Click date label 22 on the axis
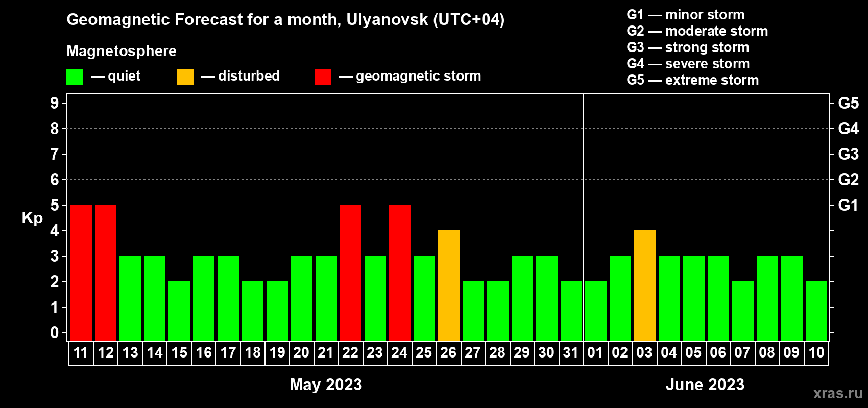This screenshot has width=868, height=408. 350,352
